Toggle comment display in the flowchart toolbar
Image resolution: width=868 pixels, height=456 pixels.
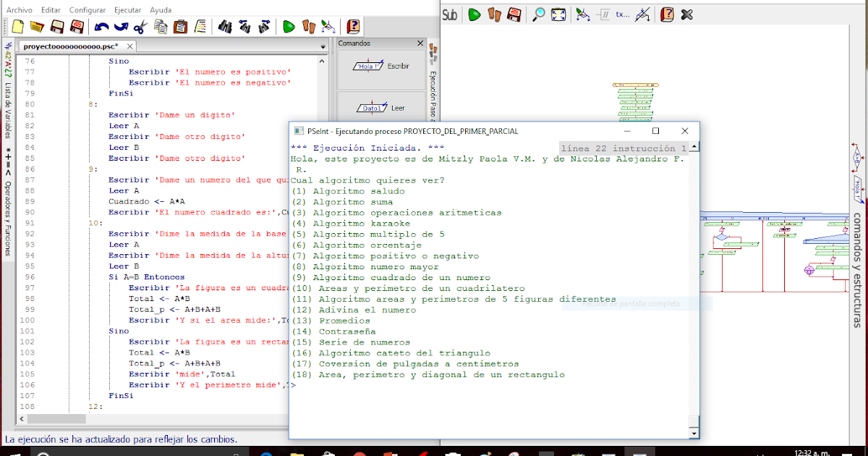pos(605,14)
